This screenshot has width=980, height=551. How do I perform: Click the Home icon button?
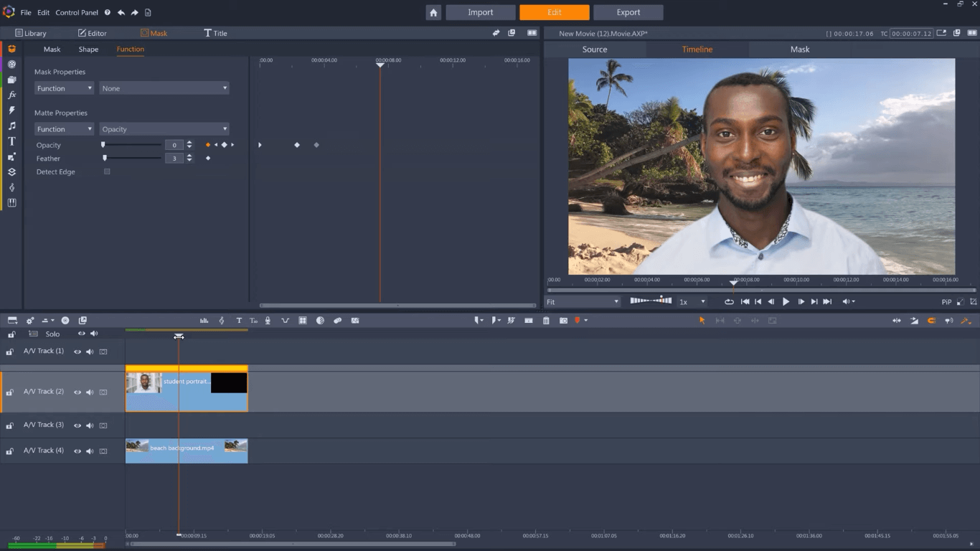433,12
